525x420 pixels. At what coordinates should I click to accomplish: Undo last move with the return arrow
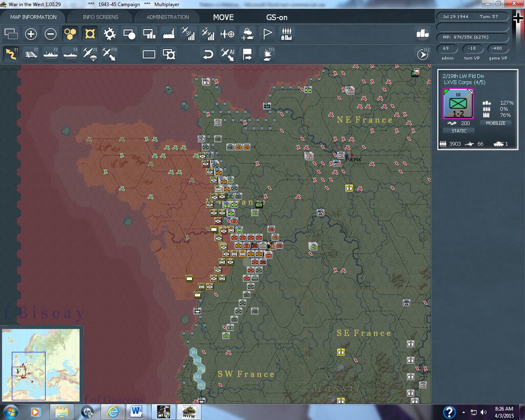pyautogui.click(x=208, y=54)
